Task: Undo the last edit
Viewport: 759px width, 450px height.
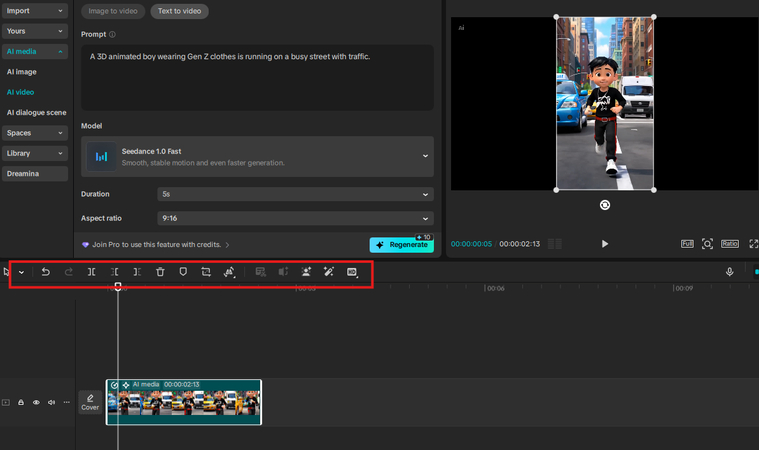Action: 46,272
